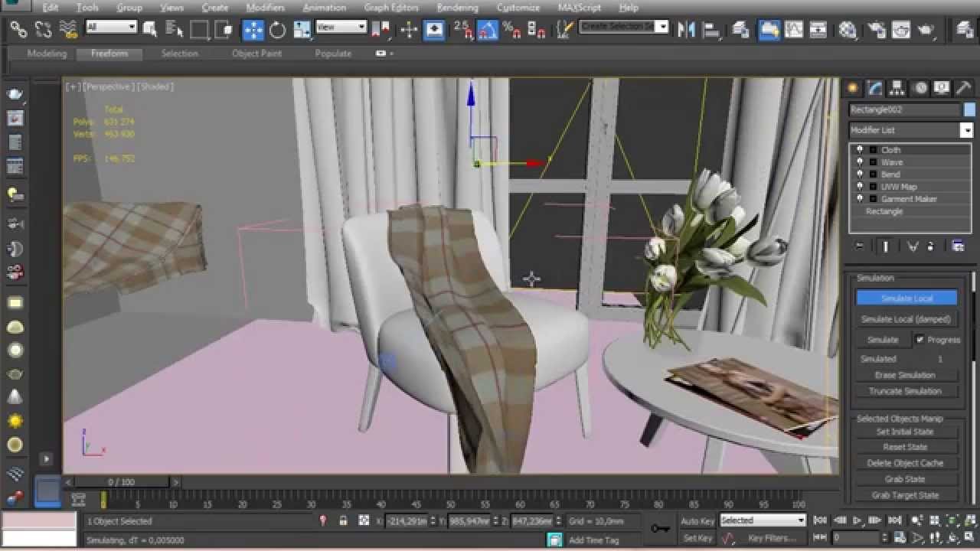Toggle the selection lock icon in status bar
Image resolution: width=980 pixels, height=551 pixels.
[343, 521]
